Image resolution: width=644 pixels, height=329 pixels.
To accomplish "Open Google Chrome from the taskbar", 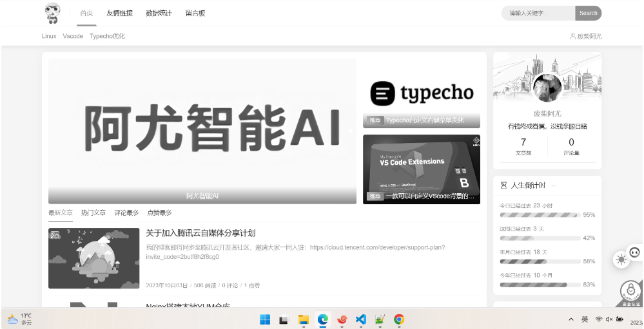I will 399,319.
